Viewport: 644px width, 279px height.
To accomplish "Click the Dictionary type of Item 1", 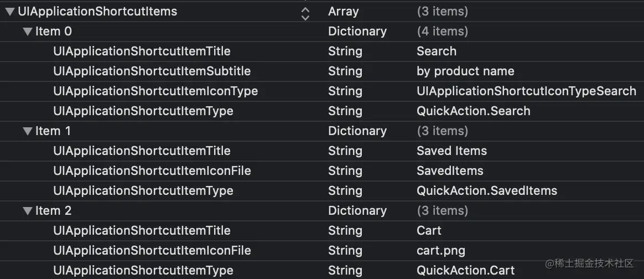I will [x=357, y=131].
